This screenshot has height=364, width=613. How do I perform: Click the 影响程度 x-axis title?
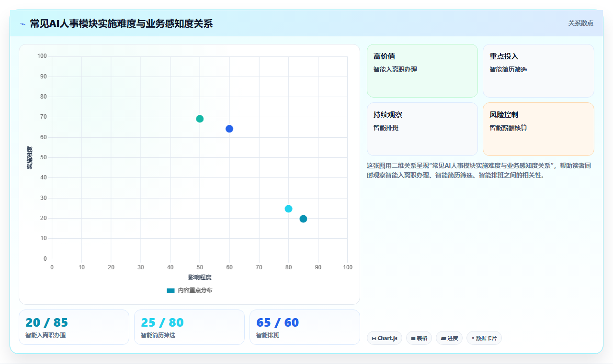coord(200,277)
